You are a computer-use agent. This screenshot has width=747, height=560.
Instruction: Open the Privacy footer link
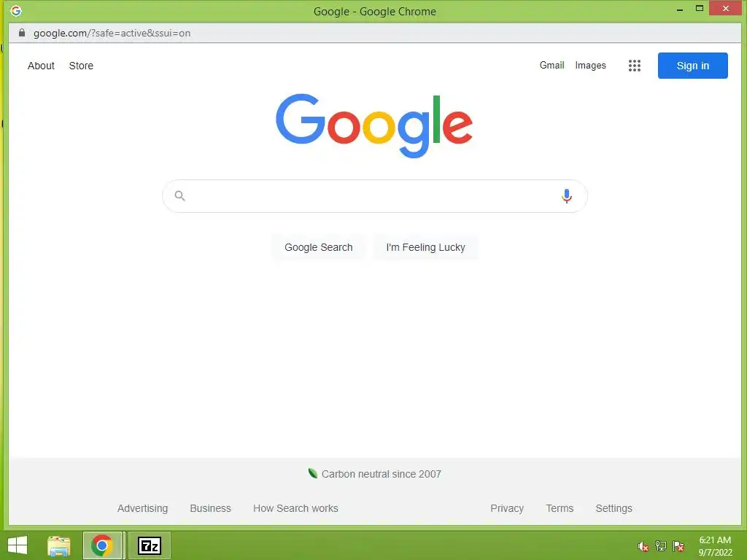coord(507,508)
